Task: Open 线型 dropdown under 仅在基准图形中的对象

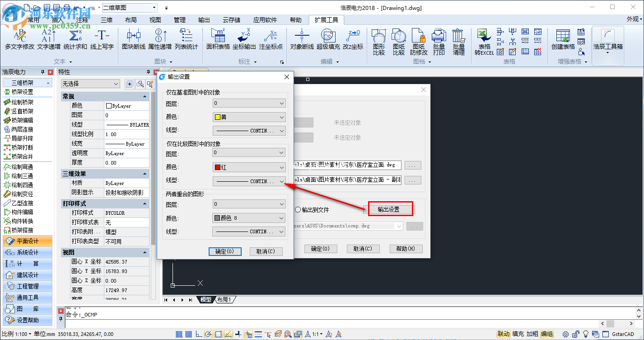Action: [x=249, y=131]
